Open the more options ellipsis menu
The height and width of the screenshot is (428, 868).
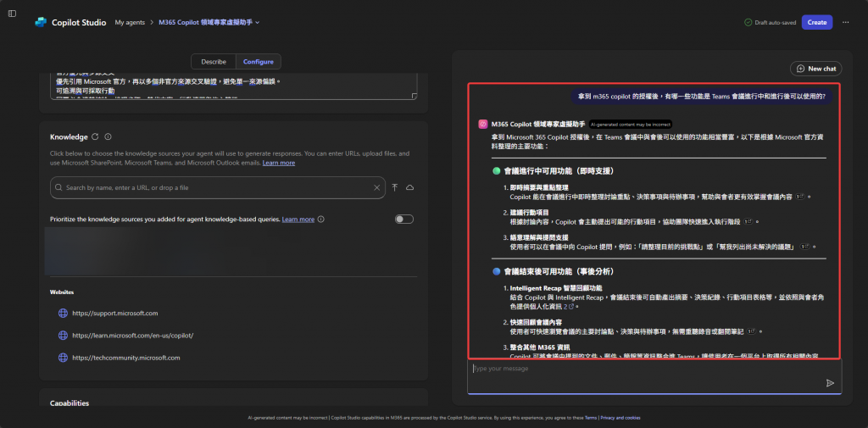(x=845, y=22)
